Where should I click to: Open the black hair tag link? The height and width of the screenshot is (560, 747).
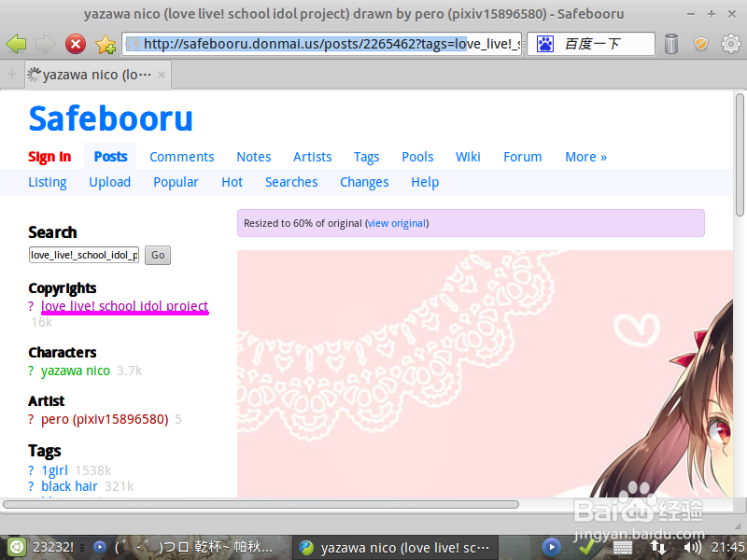69,486
